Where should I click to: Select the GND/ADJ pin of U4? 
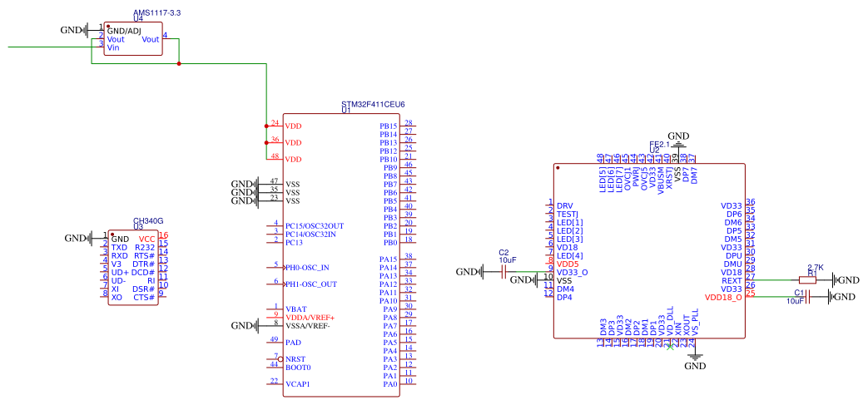[124, 31]
